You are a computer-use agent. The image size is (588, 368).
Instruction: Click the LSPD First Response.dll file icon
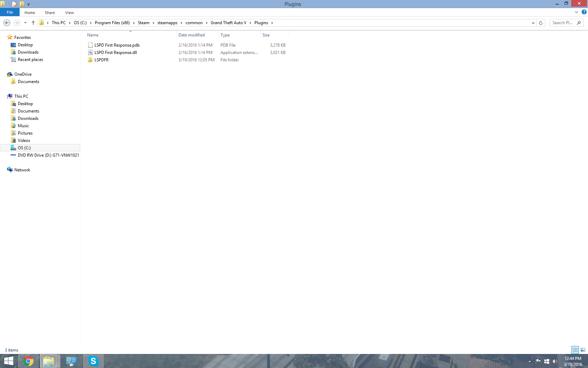click(x=90, y=53)
